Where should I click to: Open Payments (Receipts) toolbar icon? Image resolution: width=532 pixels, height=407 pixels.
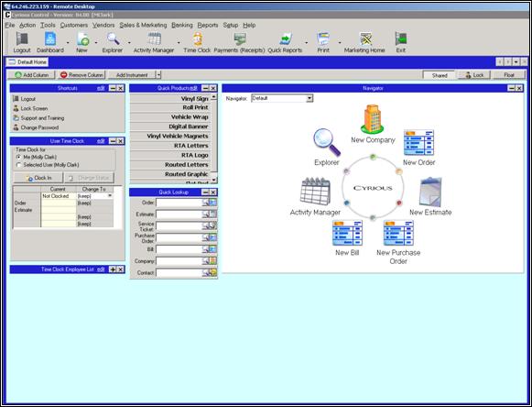tap(240, 39)
